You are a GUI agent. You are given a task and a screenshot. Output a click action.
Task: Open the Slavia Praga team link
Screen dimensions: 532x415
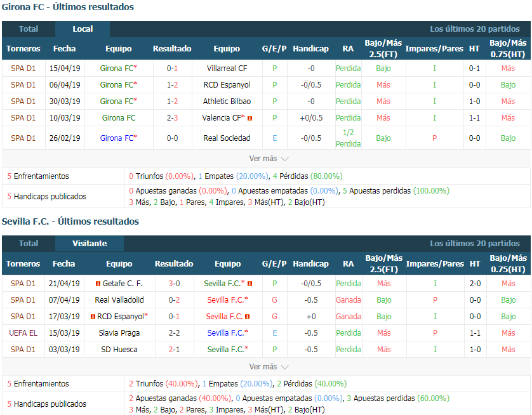119,333
